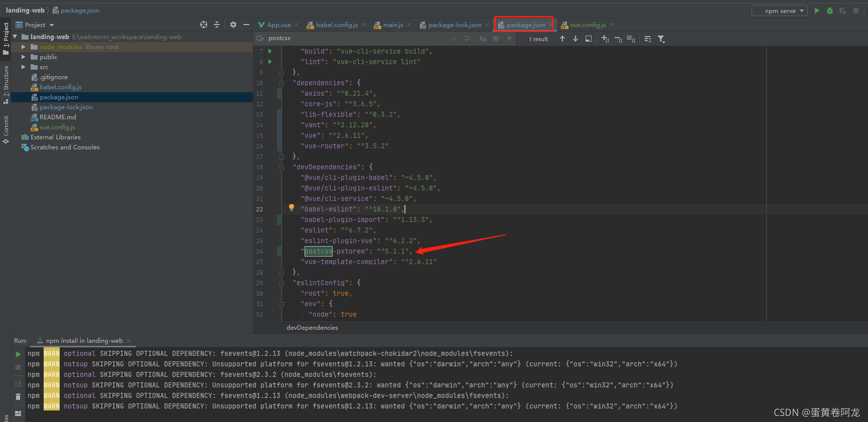This screenshot has width=868, height=422.
Task: Open search history magnifier dropdown
Action: point(260,39)
